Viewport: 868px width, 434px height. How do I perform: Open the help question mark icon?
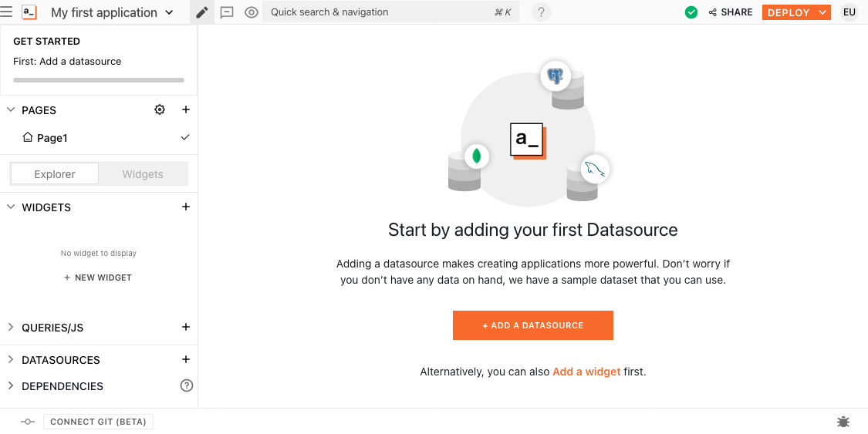(542, 12)
